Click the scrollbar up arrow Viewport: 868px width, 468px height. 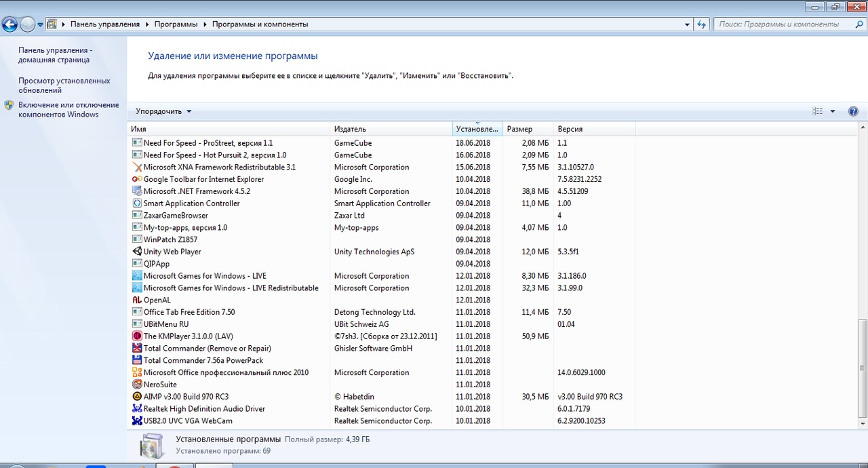pyautogui.click(x=862, y=128)
